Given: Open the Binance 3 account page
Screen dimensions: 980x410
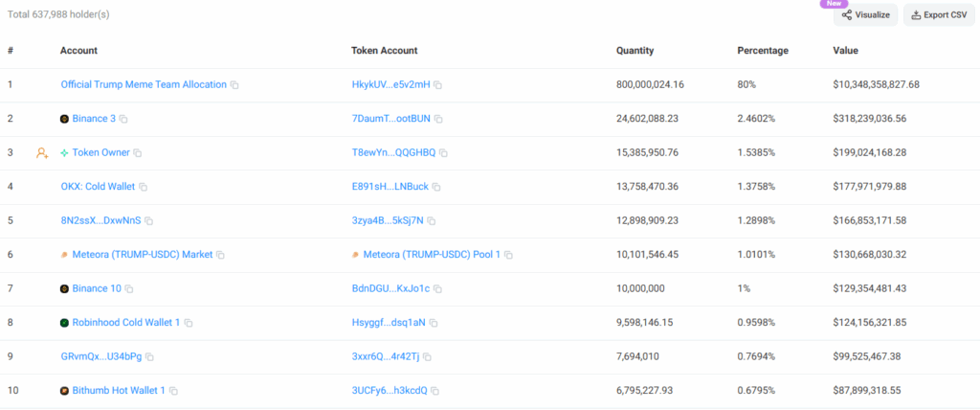Looking at the screenshot, I should (94, 118).
